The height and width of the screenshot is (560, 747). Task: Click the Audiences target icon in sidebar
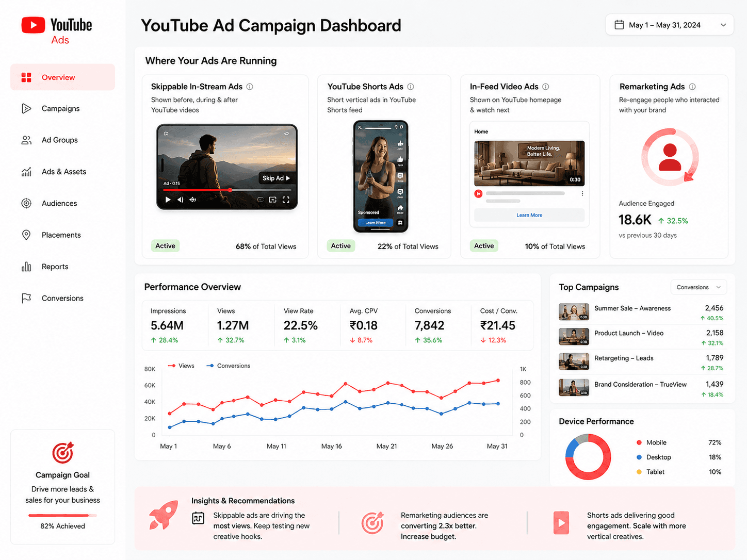[x=26, y=203]
